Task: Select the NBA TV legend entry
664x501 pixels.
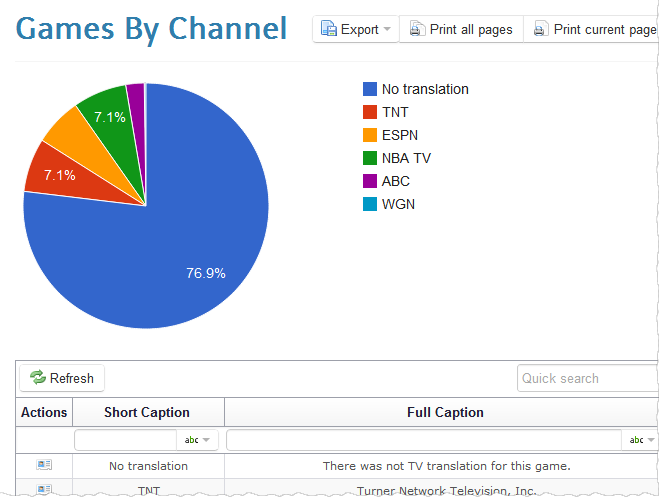Action: (406, 158)
